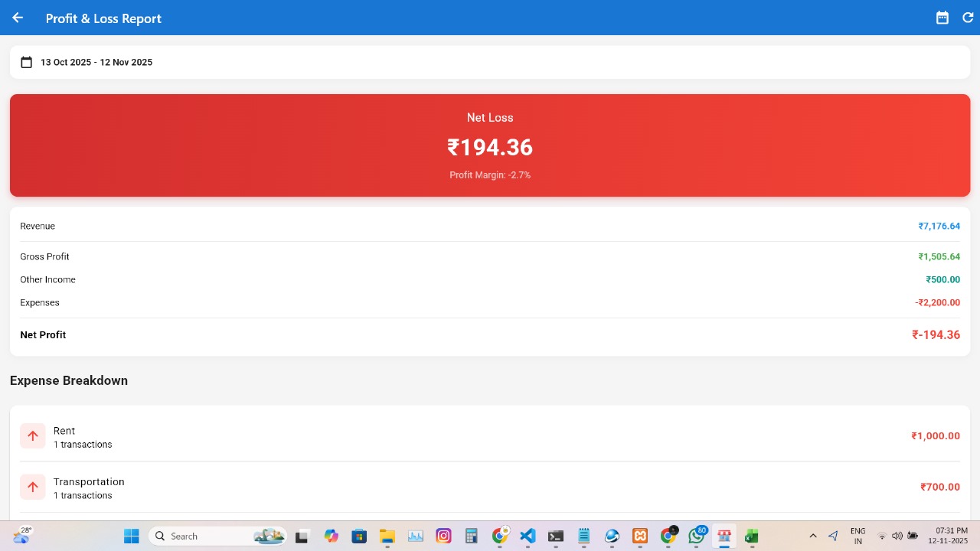Select the Rent expense row
This screenshot has width=980, height=551.
pyautogui.click(x=490, y=436)
